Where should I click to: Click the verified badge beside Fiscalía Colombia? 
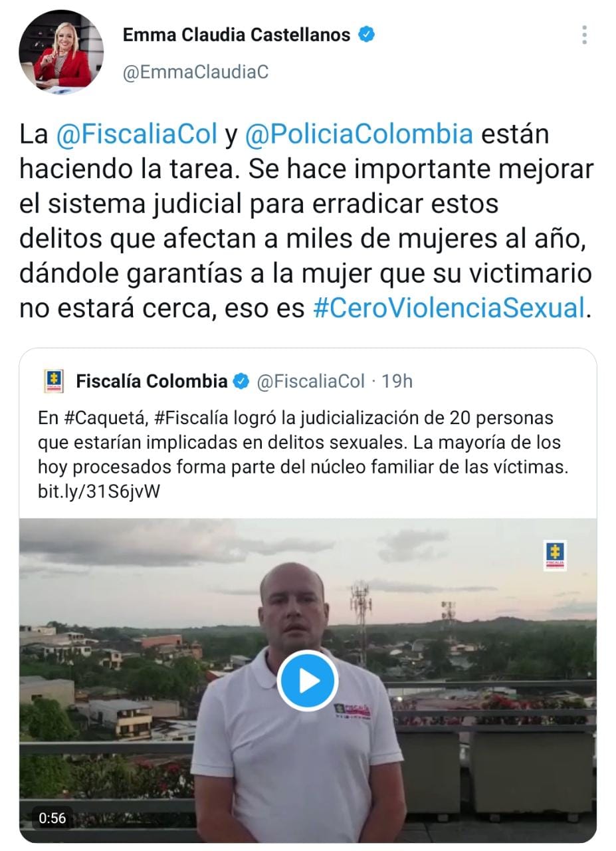[x=241, y=381]
